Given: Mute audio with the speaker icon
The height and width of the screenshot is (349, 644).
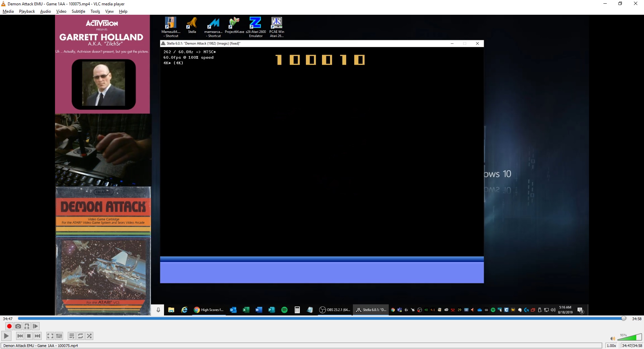Looking at the screenshot, I should (x=612, y=339).
